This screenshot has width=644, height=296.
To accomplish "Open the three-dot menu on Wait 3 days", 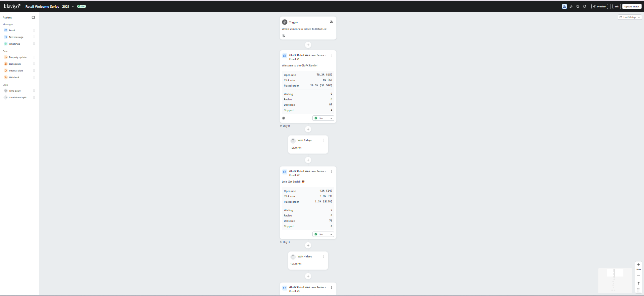I will (x=323, y=140).
